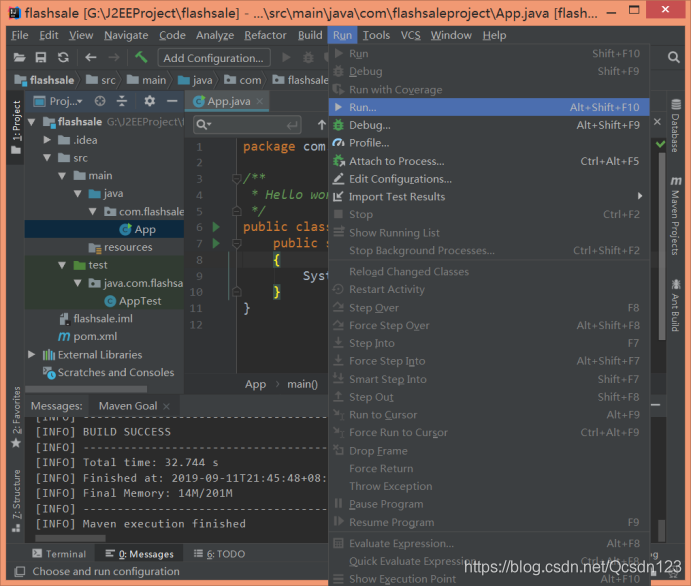Screen dimensions: 692x586
Task: Hide the Project panel with minus icon
Action: pyautogui.click(x=172, y=101)
